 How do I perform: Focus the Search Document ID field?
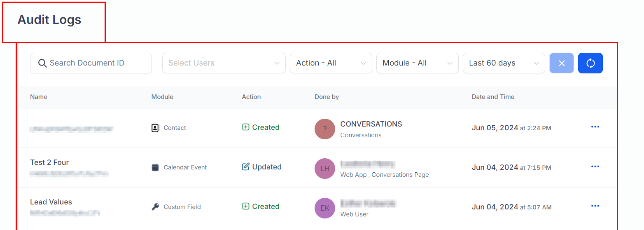(97, 63)
